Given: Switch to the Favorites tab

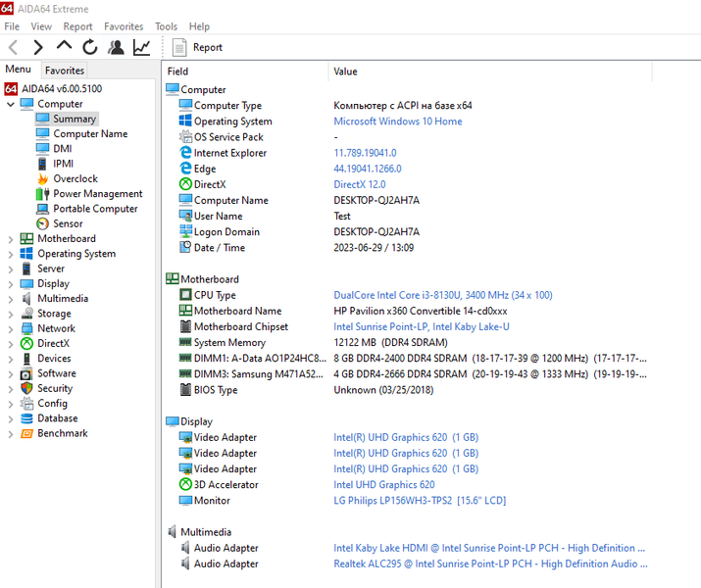Looking at the screenshot, I should tap(65, 71).
